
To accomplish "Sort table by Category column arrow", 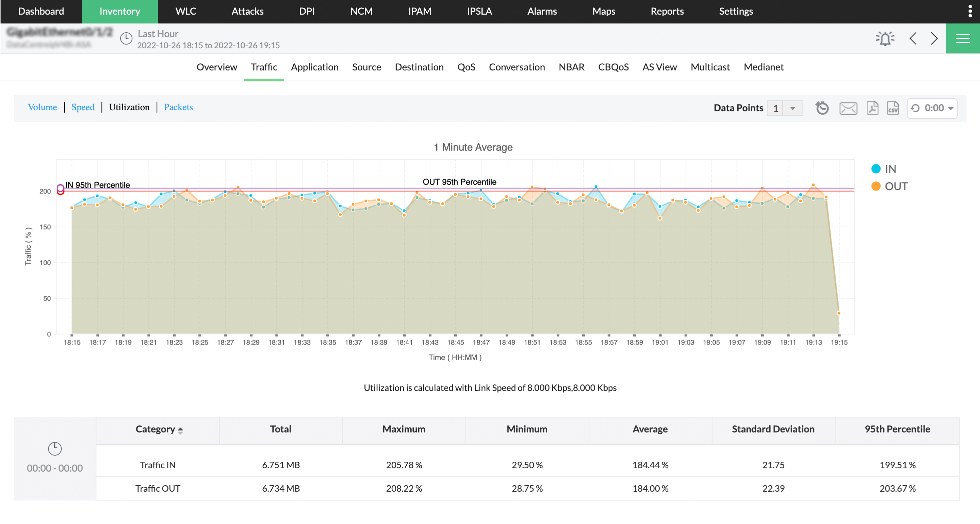I will click(180, 430).
